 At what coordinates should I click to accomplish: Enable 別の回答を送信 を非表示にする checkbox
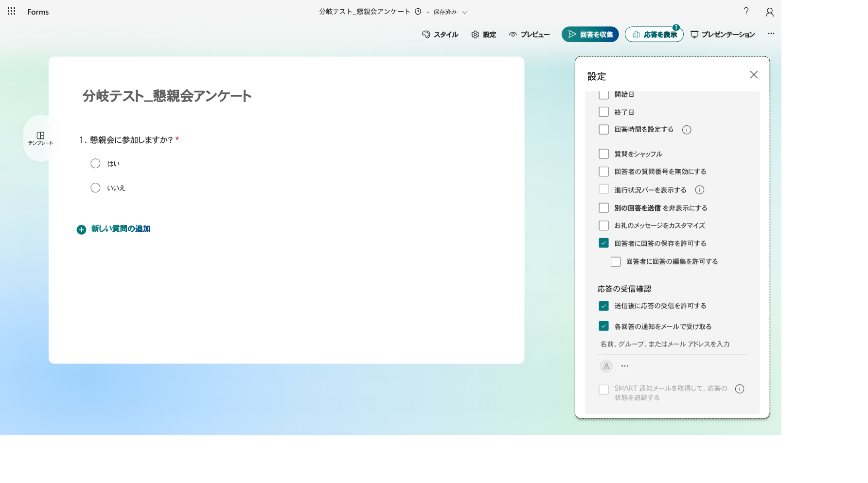coord(603,207)
